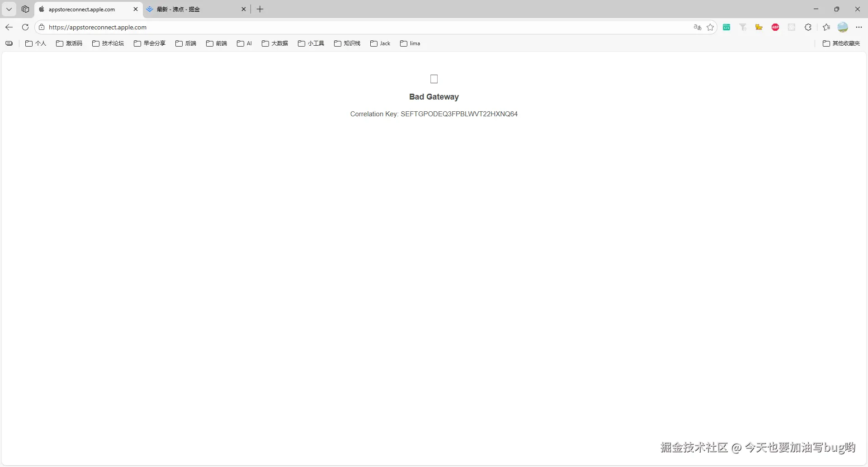Open the Settings and more ellipsis menu
The image size is (868, 467).
tap(859, 27)
